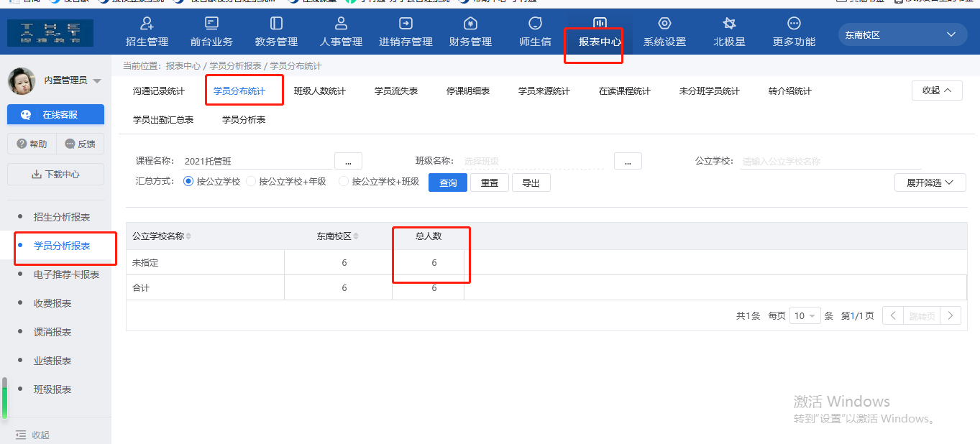This screenshot has width=980, height=444.
Task: Open 学员分析报表 in sidebar
Action: pyautogui.click(x=62, y=246)
